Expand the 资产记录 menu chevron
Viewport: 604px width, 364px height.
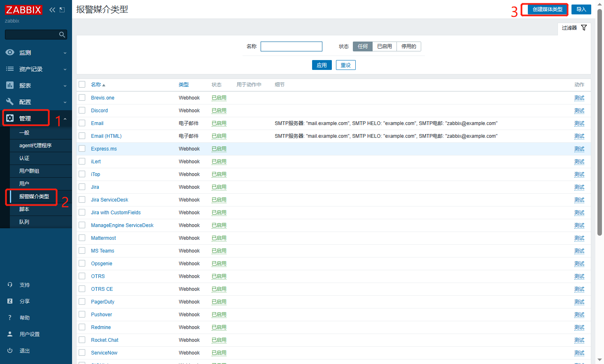[65, 69]
